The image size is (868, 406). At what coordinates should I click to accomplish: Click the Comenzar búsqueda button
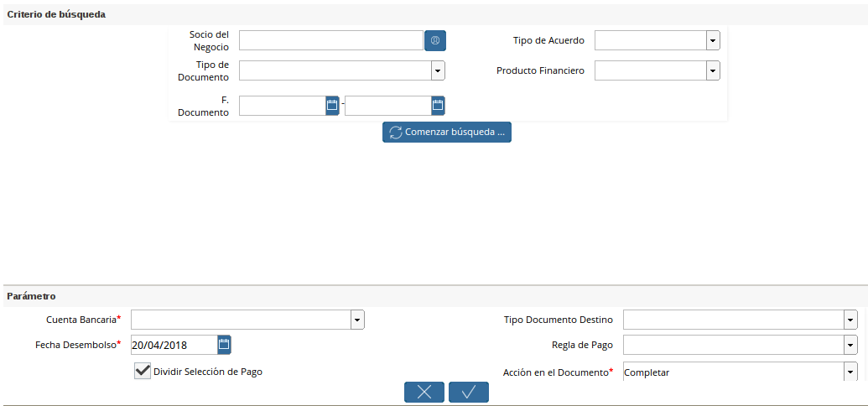[447, 132]
